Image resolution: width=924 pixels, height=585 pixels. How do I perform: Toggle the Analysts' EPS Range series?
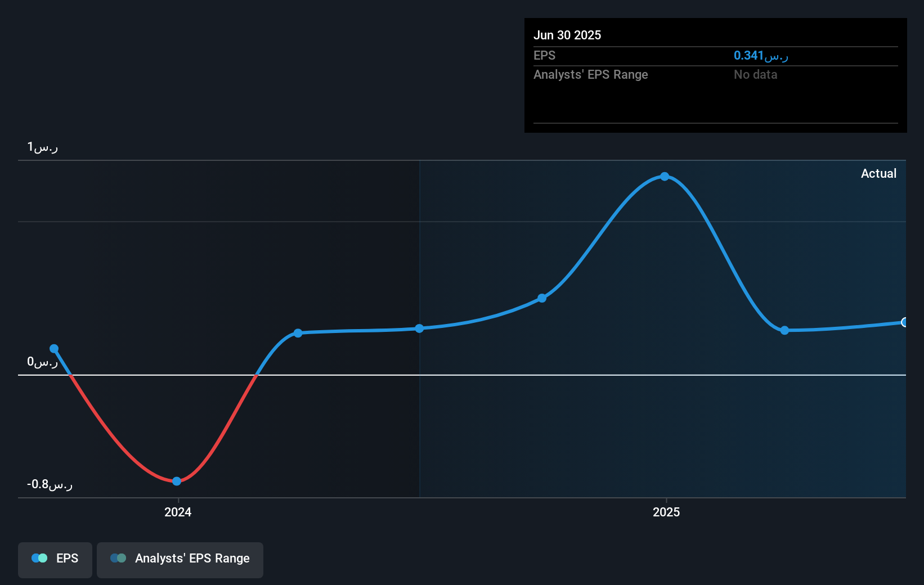coord(180,559)
